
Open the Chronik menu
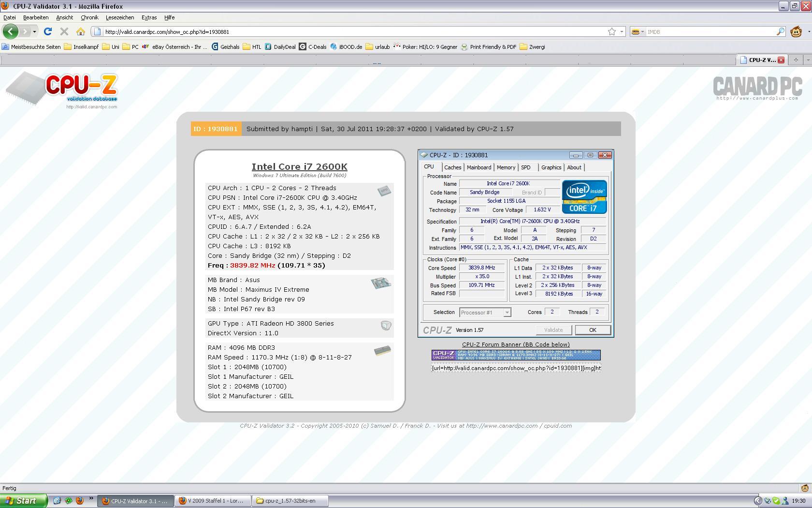(x=89, y=17)
